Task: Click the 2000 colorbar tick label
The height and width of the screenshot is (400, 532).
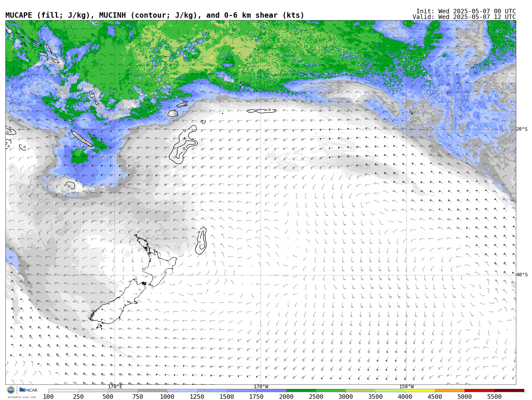Action: (x=286, y=397)
